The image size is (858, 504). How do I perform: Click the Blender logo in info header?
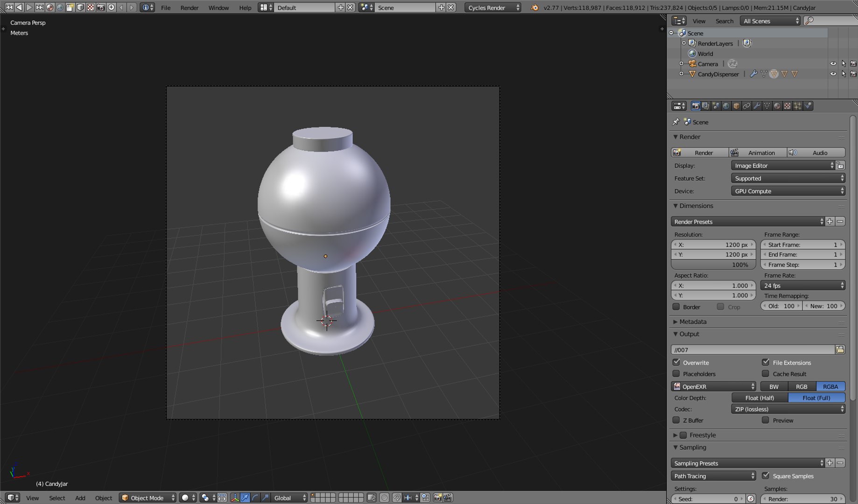534,7
